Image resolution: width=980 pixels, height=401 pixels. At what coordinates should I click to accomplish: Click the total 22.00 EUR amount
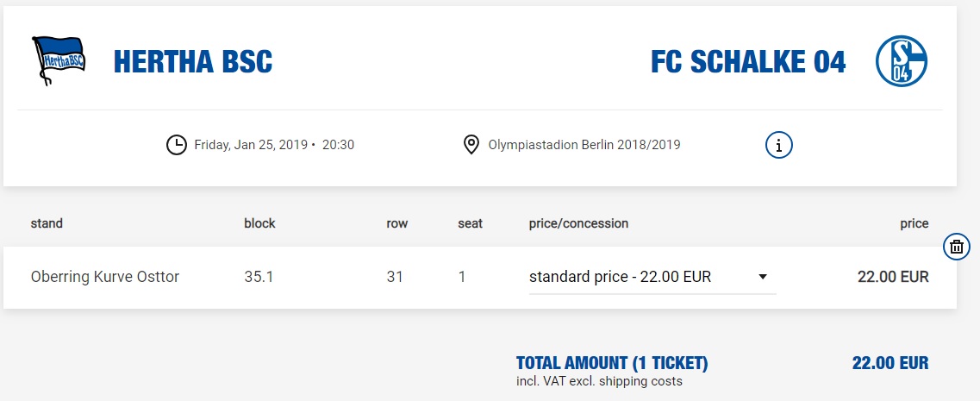[890, 363]
